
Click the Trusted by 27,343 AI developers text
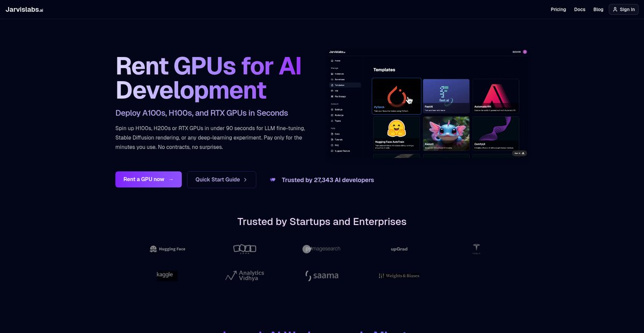click(x=328, y=180)
